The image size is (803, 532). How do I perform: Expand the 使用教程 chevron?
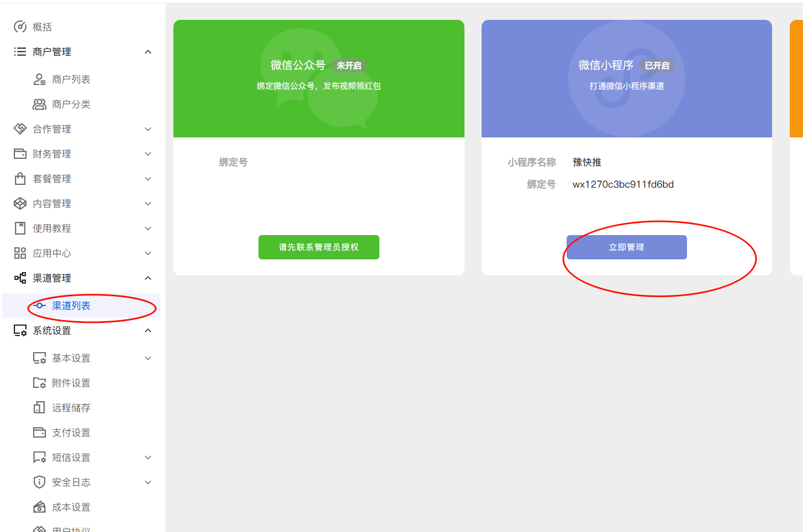(148, 228)
